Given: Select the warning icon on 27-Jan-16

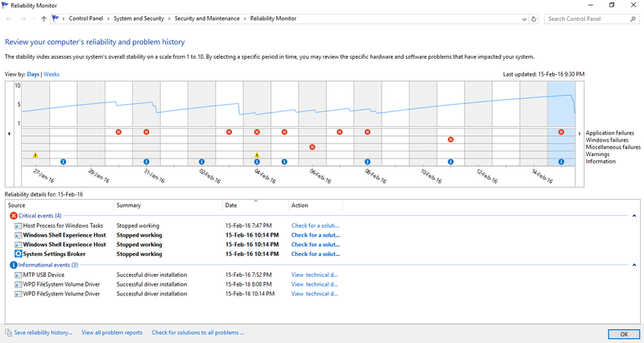Looking at the screenshot, I should pos(35,155).
